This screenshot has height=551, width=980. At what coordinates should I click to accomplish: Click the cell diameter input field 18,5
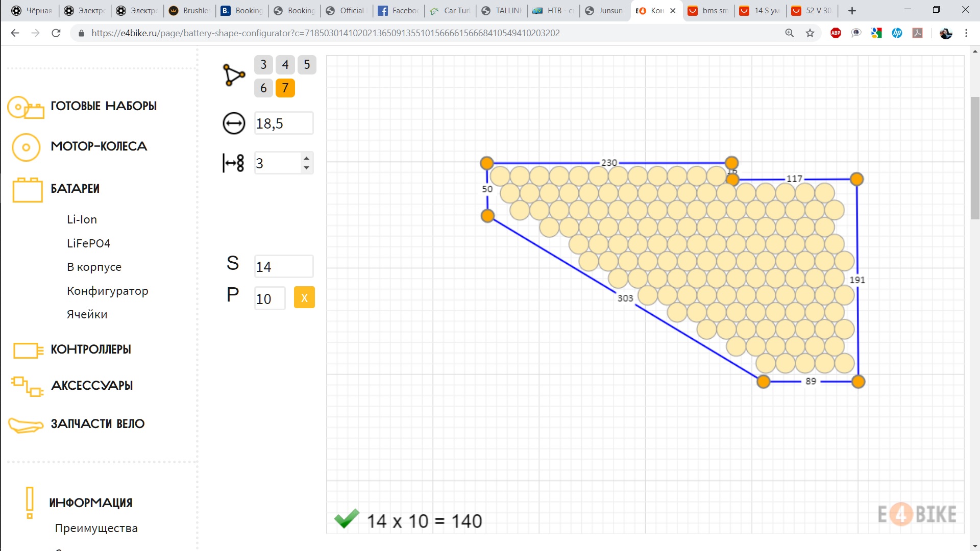pos(284,123)
